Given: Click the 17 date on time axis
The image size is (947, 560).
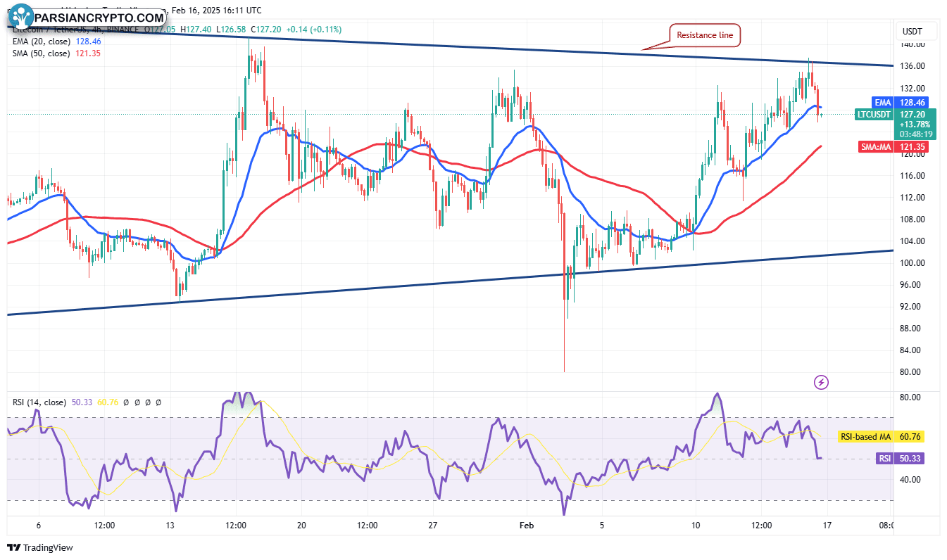Looking at the screenshot, I should pyautogui.click(x=827, y=526).
